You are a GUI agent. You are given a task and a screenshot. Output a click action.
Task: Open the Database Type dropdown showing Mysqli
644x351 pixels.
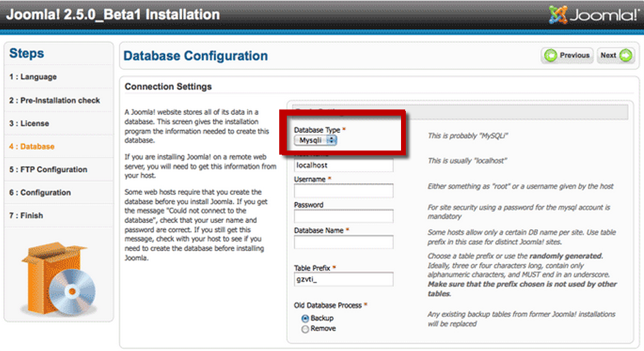pos(315,140)
